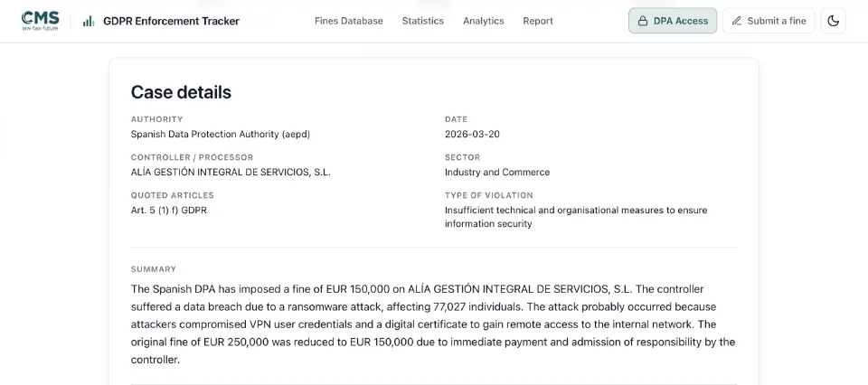Click the TYPE OF VIOLATION label
Image resolution: width=868 pixels, height=385 pixels.
pos(489,195)
